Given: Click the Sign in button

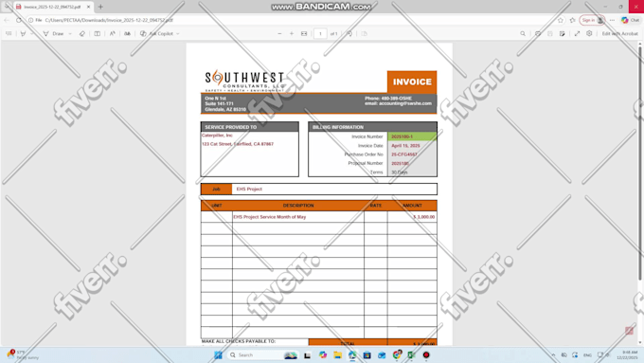Looking at the screenshot, I should pyautogui.click(x=592, y=20).
